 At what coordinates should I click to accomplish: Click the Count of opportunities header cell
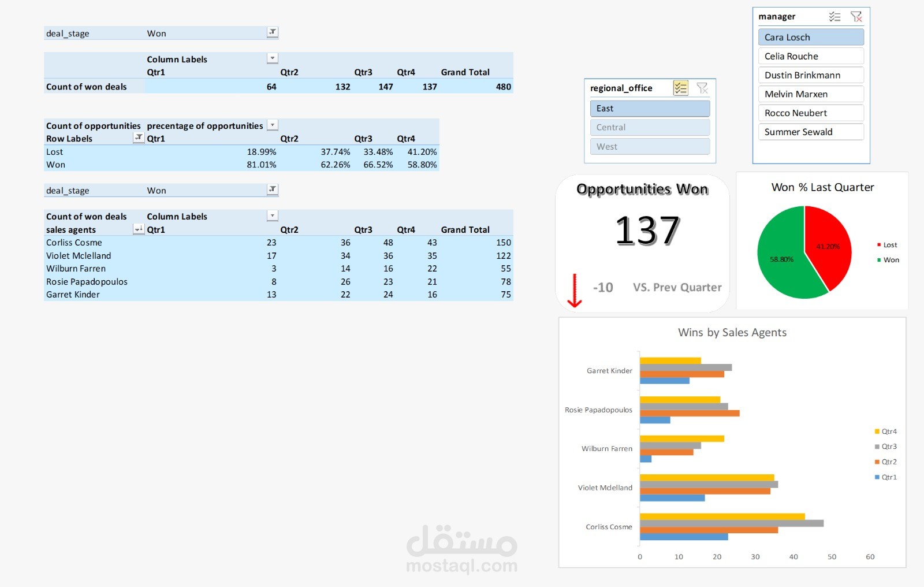click(x=93, y=126)
